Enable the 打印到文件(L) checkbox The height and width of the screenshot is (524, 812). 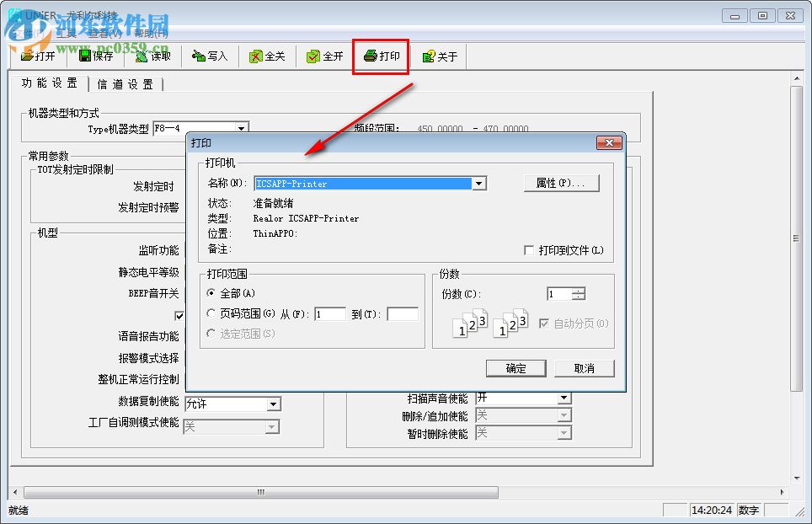click(530, 249)
